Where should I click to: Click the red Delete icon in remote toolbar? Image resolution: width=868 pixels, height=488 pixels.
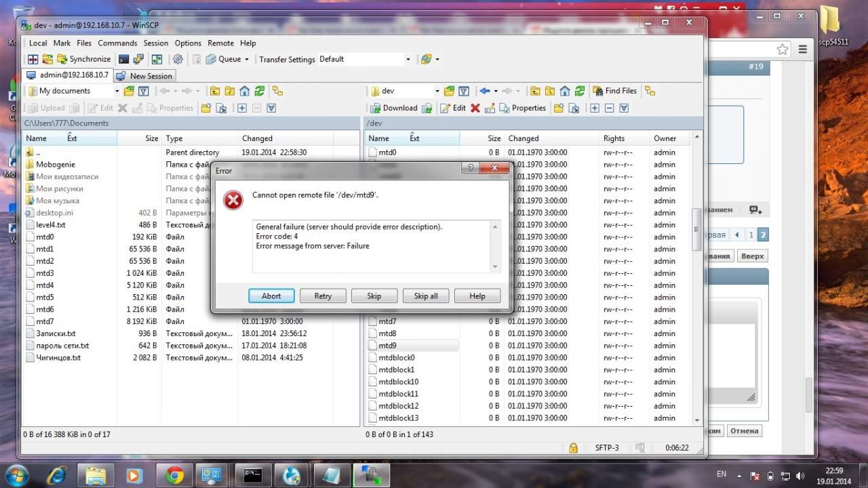click(x=475, y=108)
